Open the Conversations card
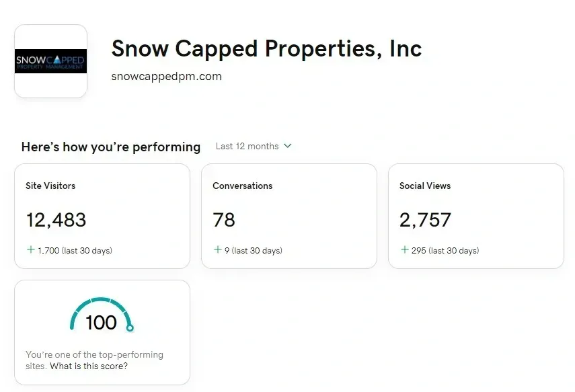575x392 pixels. [x=289, y=216]
